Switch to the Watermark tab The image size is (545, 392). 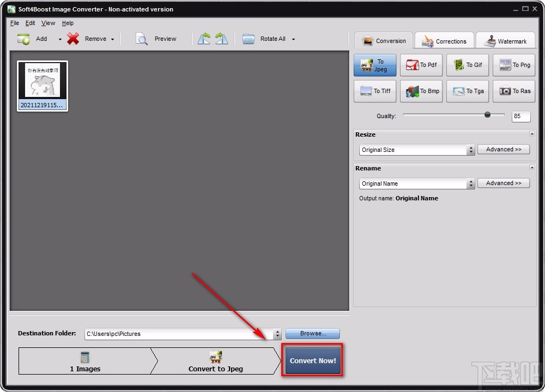(x=506, y=41)
